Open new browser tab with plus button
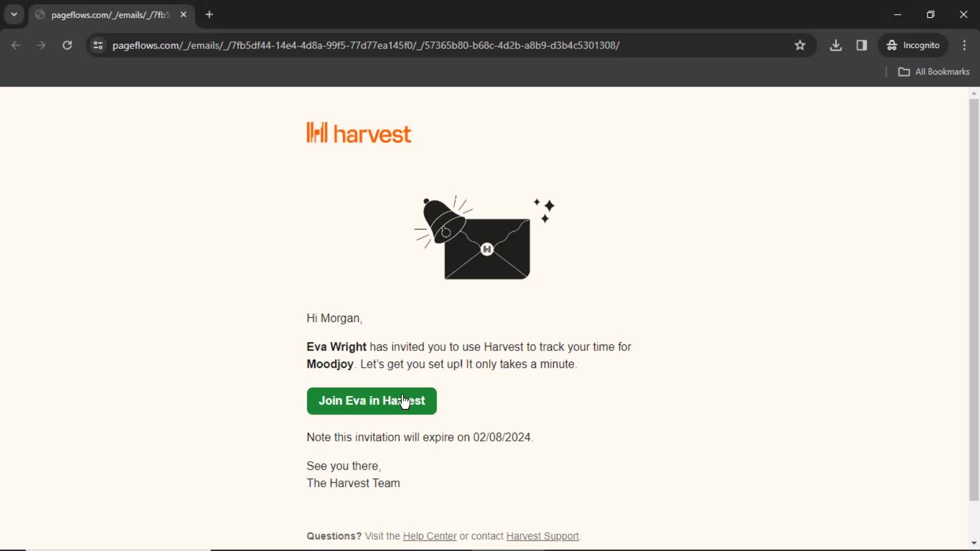 pos(209,15)
